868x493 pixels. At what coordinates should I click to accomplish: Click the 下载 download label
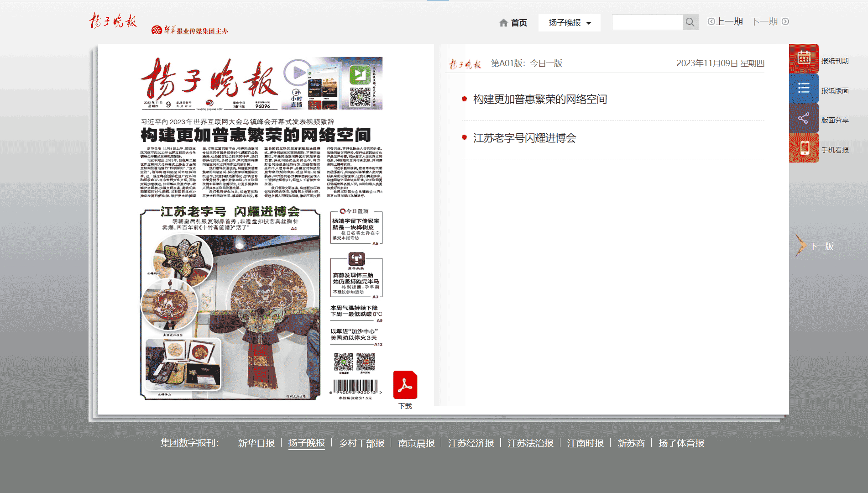405,406
